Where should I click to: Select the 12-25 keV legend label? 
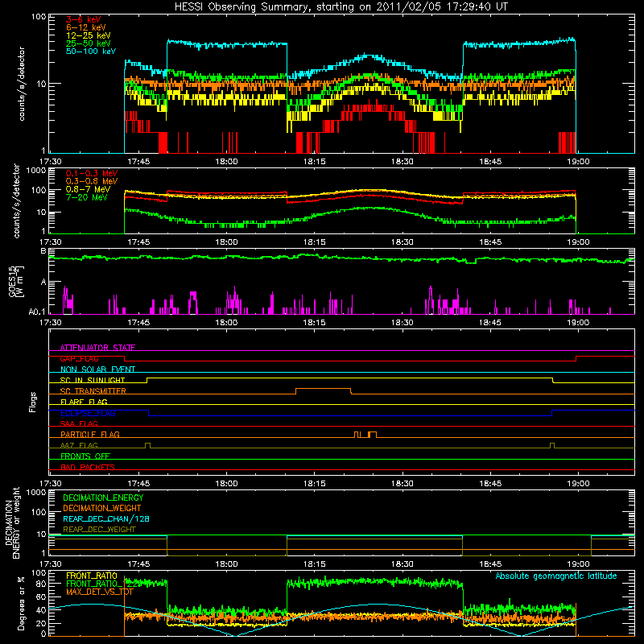89,35
